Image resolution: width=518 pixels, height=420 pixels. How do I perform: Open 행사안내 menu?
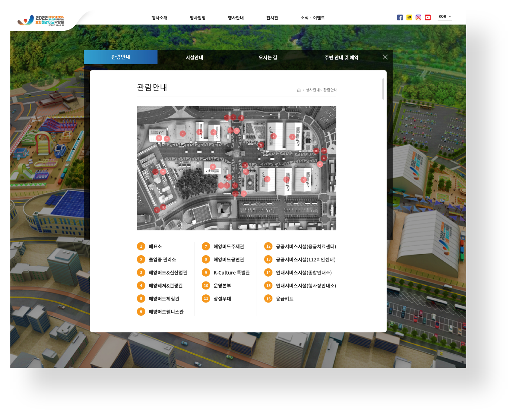tap(236, 18)
